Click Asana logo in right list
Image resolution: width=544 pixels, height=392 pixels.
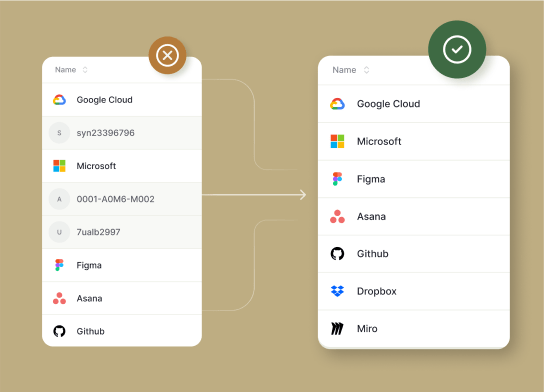tap(337, 216)
